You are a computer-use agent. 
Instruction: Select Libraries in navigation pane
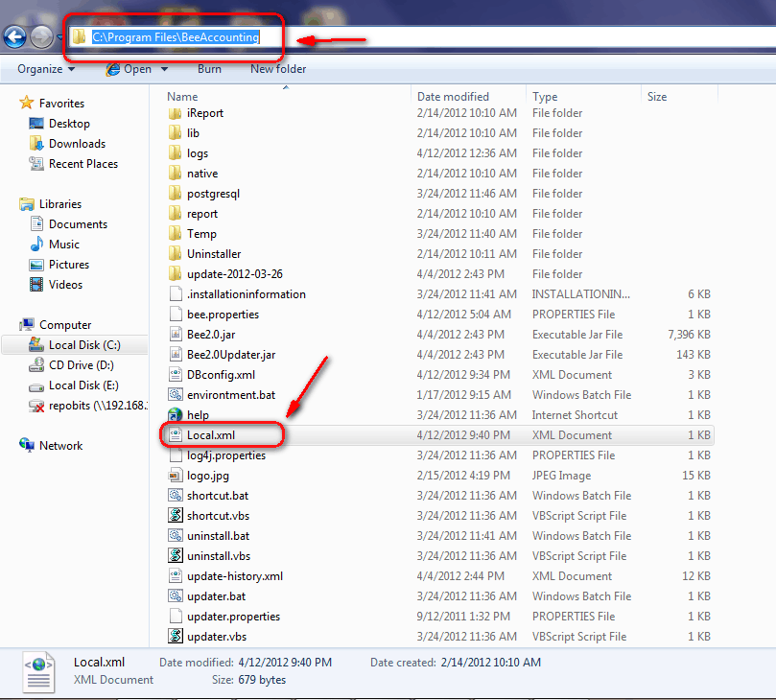(60, 204)
